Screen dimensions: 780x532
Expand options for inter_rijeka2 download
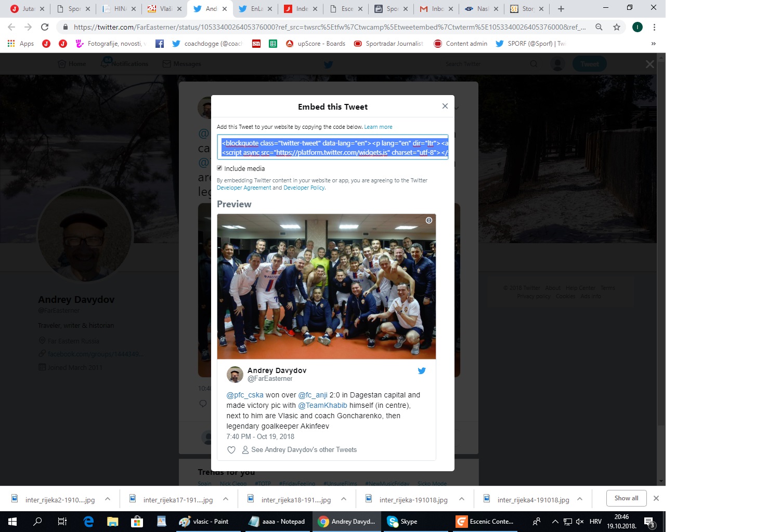click(108, 499)
